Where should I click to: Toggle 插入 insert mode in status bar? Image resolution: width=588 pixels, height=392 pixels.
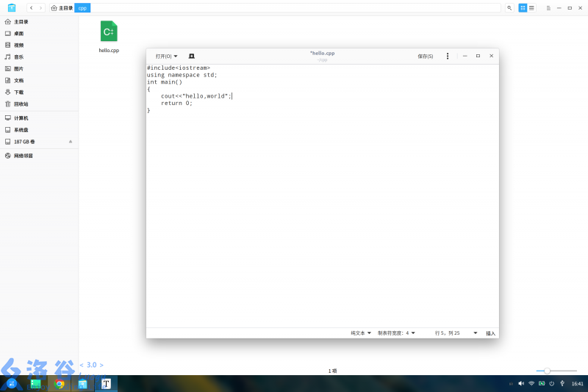tap(490, 333)
